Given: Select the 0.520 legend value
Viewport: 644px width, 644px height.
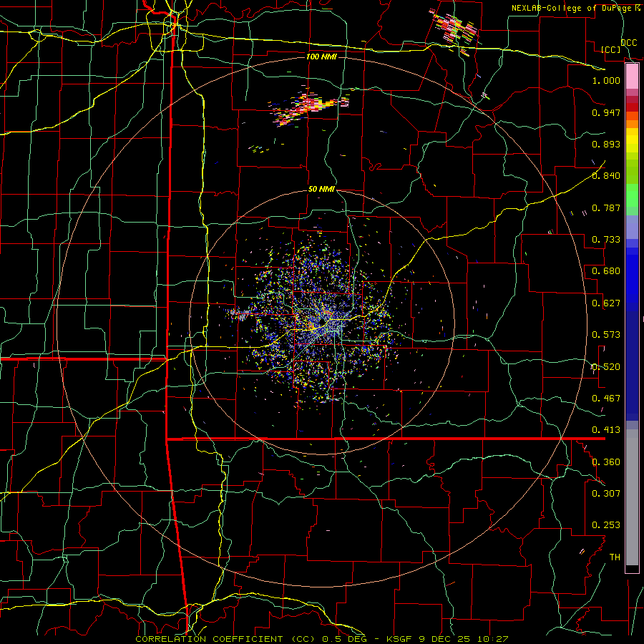Looking at the screenshot, I should [606, 367].
